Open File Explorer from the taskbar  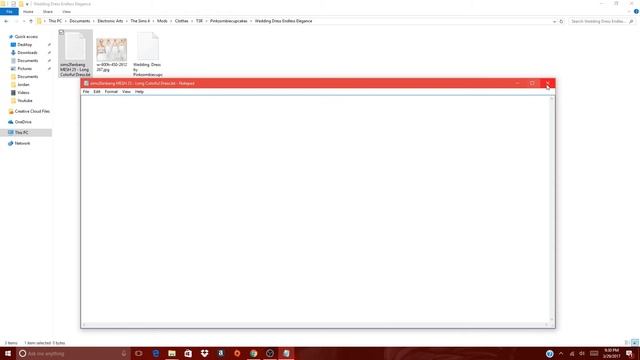tap(172, 353)
